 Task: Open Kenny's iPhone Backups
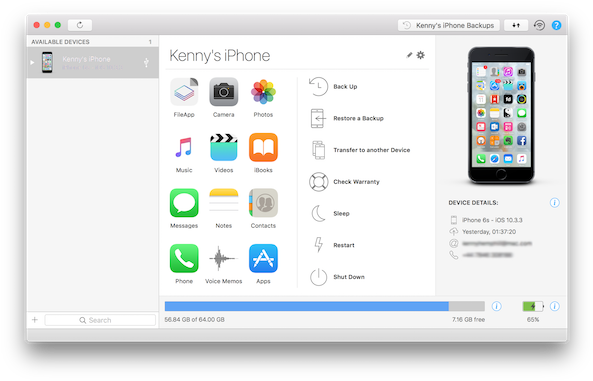(449, 25)
